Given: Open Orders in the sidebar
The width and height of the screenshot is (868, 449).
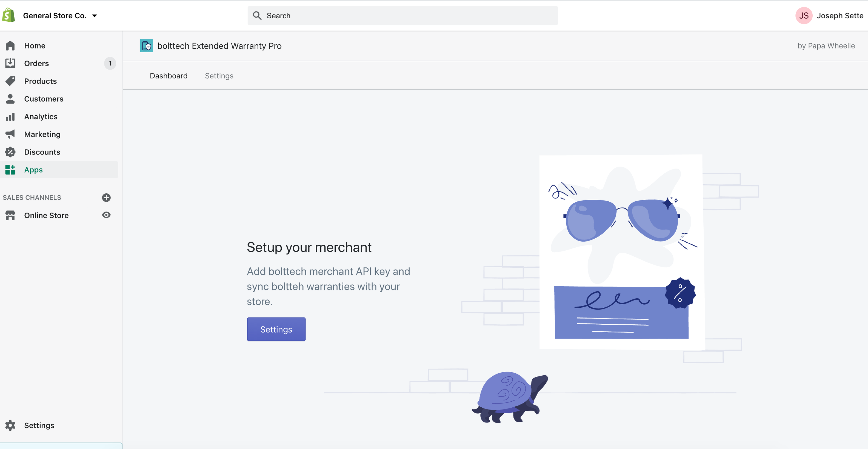Looking at the screenshot, I should click(36, 63).
